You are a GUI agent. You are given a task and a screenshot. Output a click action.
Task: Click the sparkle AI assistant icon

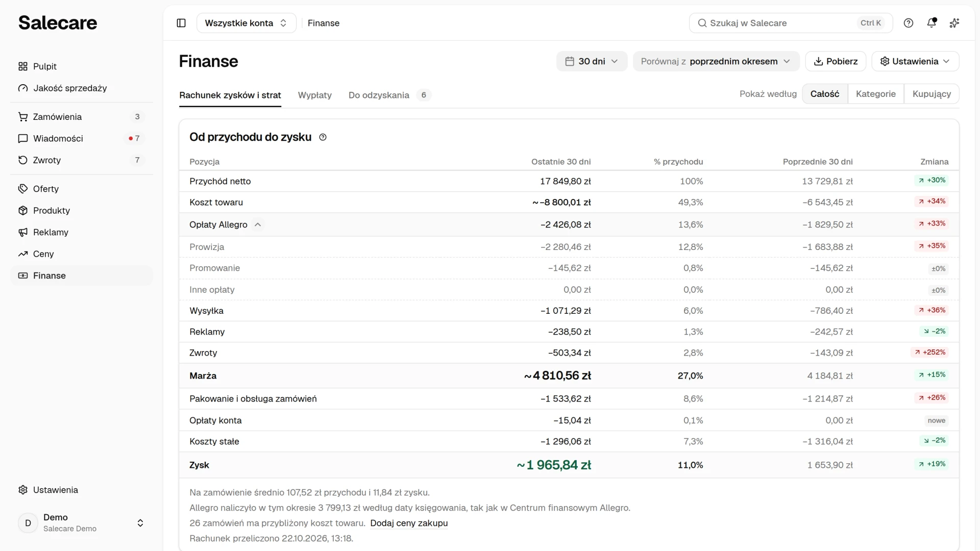click(954, 23)
